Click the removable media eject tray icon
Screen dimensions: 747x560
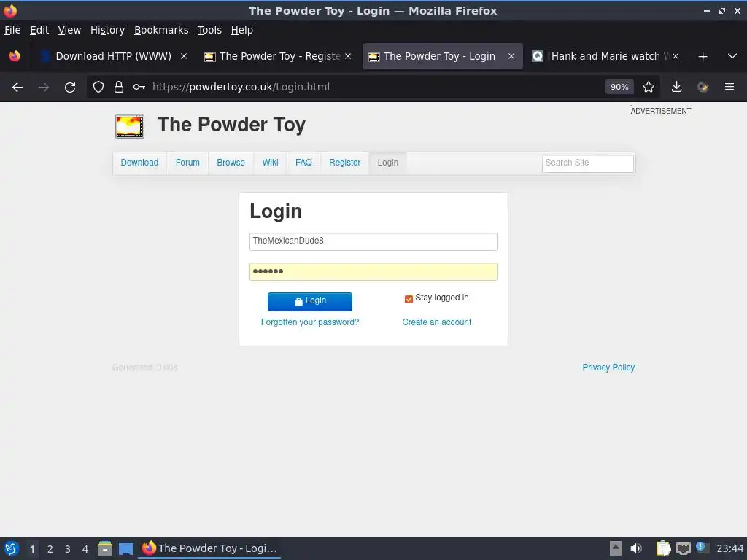(x=616, y=548)
